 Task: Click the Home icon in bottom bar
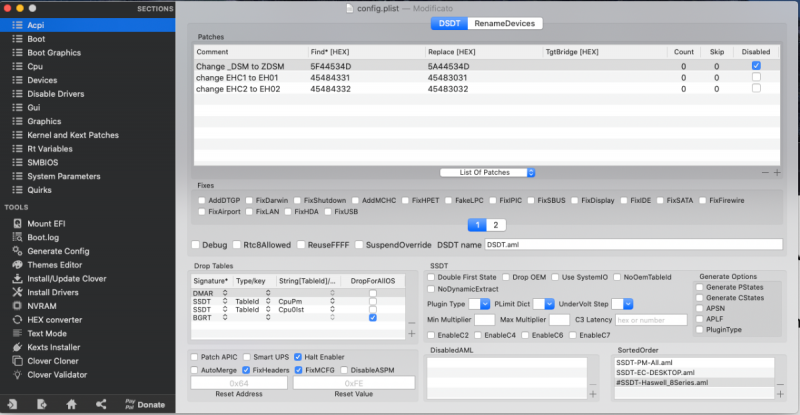pos(71,404)
